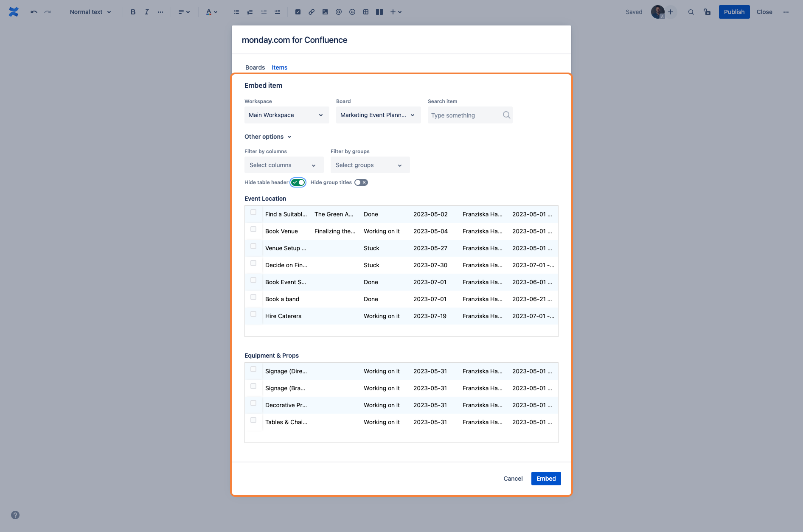The image size is (803, 532).
Task: Click the insert table icon
Action: coord(365,12)
